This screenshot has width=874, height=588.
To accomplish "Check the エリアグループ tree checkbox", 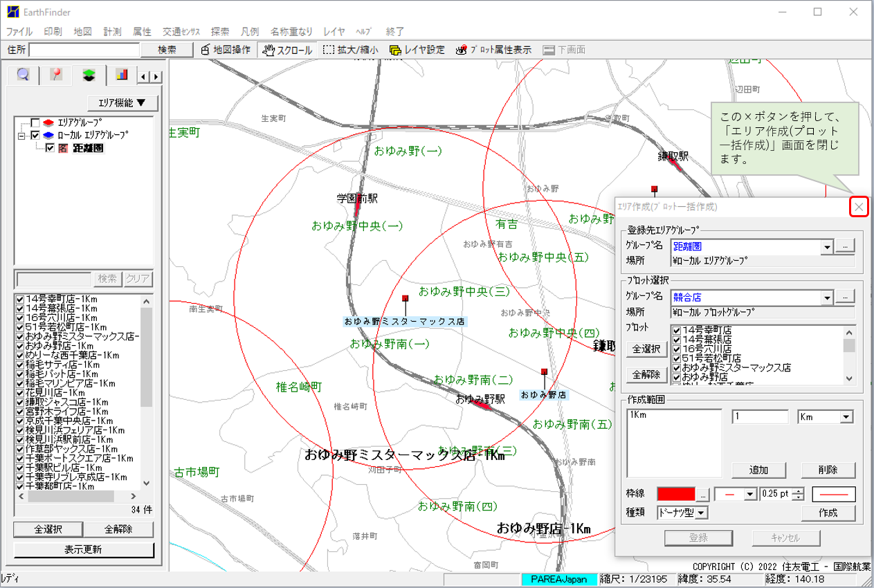I will click(x=35, y=123).
